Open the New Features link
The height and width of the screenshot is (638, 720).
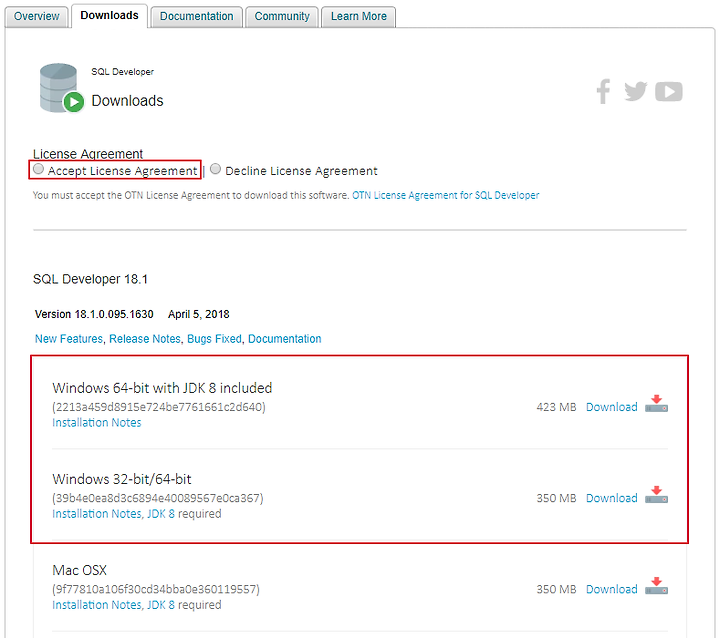(69, 339)
